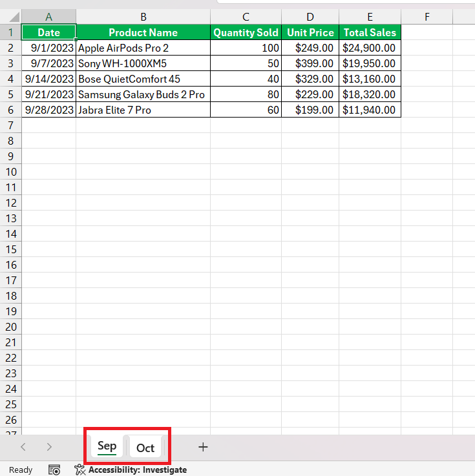Select the $13,160.00 total sales cell
The image size is (475, 476).
coord(370,79)
